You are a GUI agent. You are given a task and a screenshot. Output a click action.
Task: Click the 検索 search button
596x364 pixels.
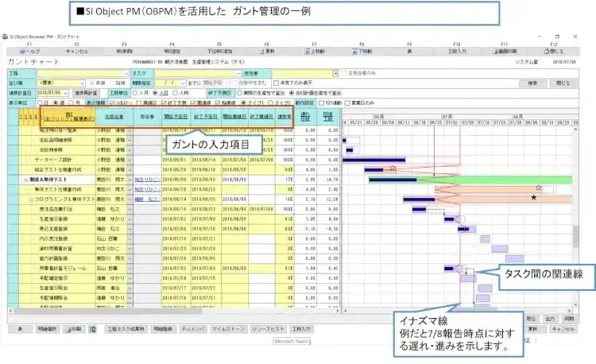point(534,82)
